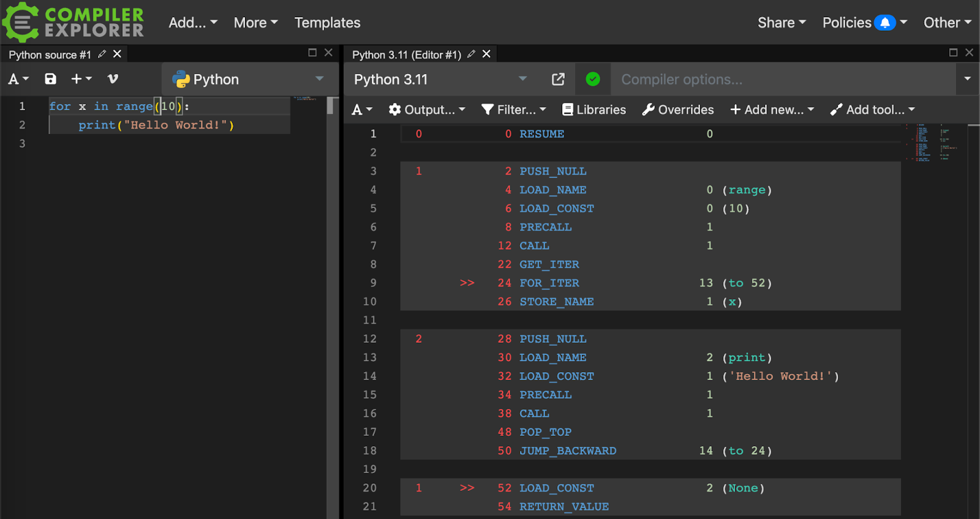Click the green compilation status checkmark
This screenshot has width=980, height=519.
tap(592, 80)
